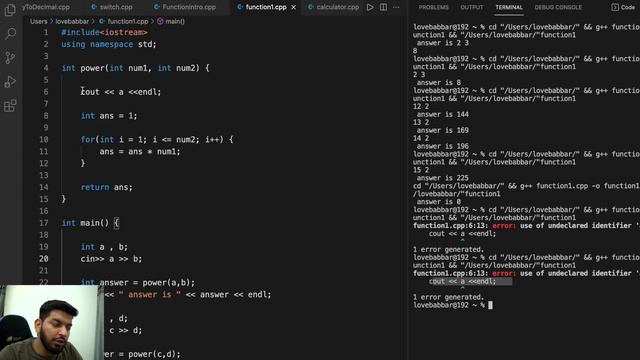
Task: Close the function1.cpp tab
Action: coord(293,7)
